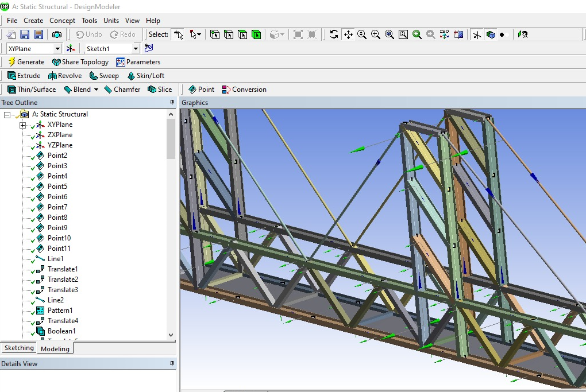Image resolution: width=586 pixels, height=392 pixels.
Task: Expand the XYPlane tree node
Action: coord(23,125)
